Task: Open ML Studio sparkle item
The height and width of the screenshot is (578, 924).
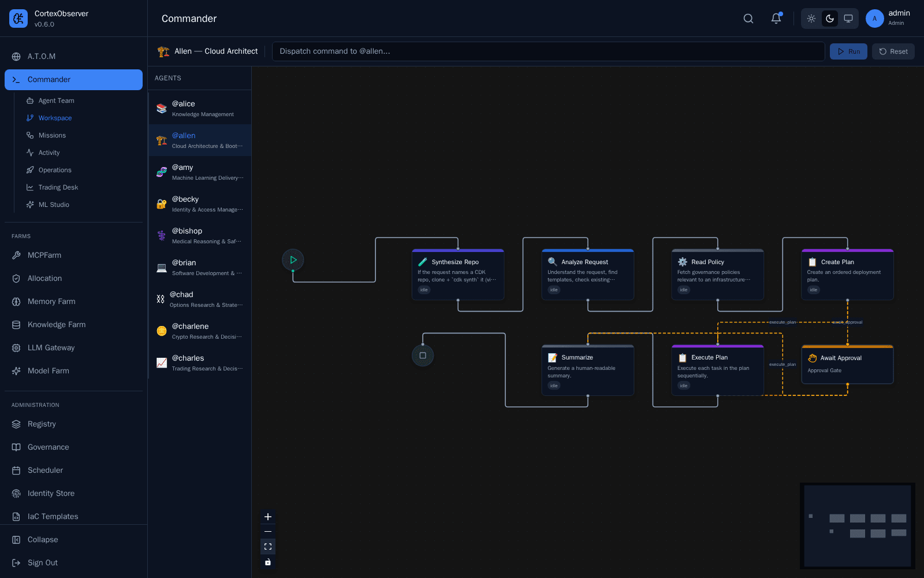Action: click(x=81, y=205)
